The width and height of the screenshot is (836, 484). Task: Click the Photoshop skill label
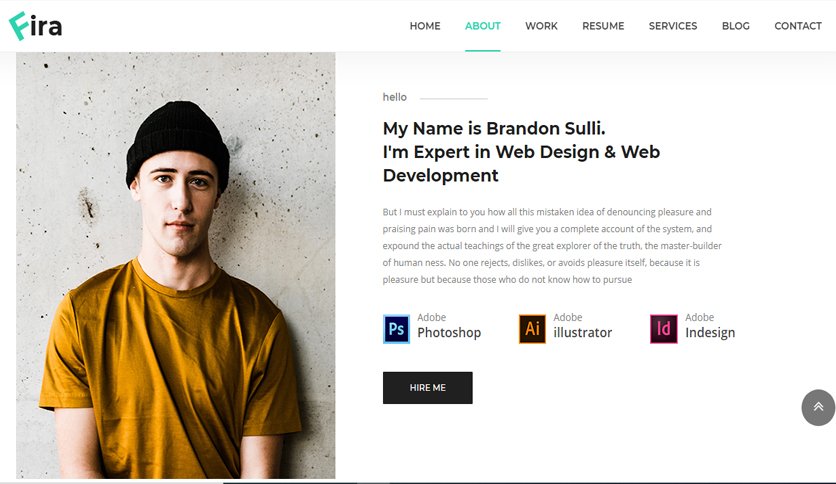point(449,333)
